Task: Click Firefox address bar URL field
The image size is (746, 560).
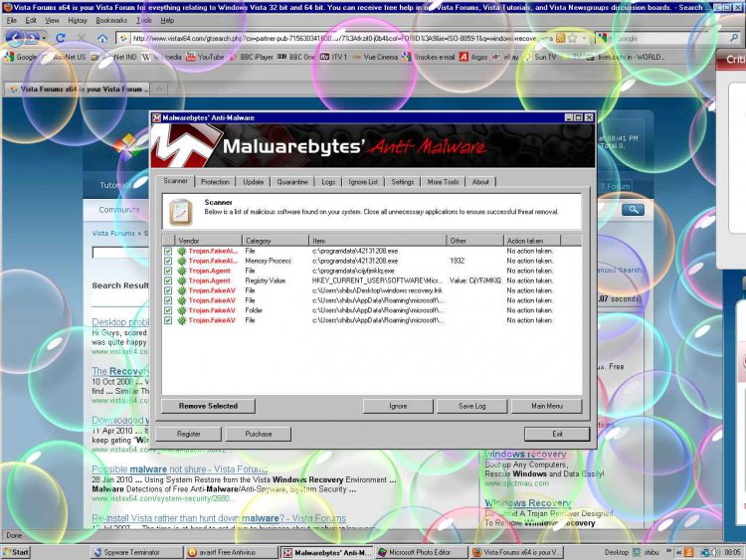Action: [335, 38]
